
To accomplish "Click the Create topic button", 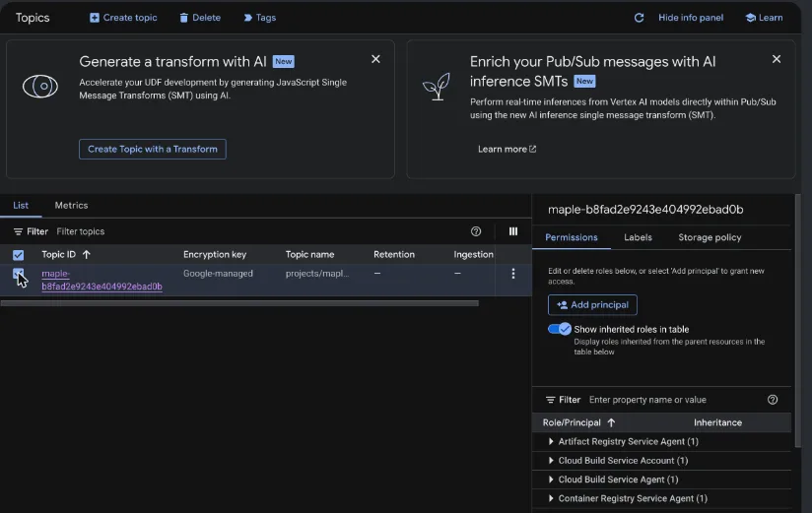I will click(x=123, y=18).
